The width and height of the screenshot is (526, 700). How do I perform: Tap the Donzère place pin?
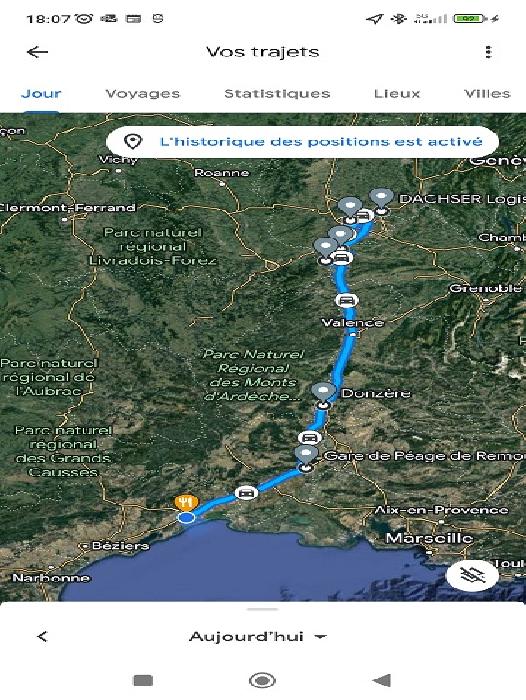pos(323,394)
